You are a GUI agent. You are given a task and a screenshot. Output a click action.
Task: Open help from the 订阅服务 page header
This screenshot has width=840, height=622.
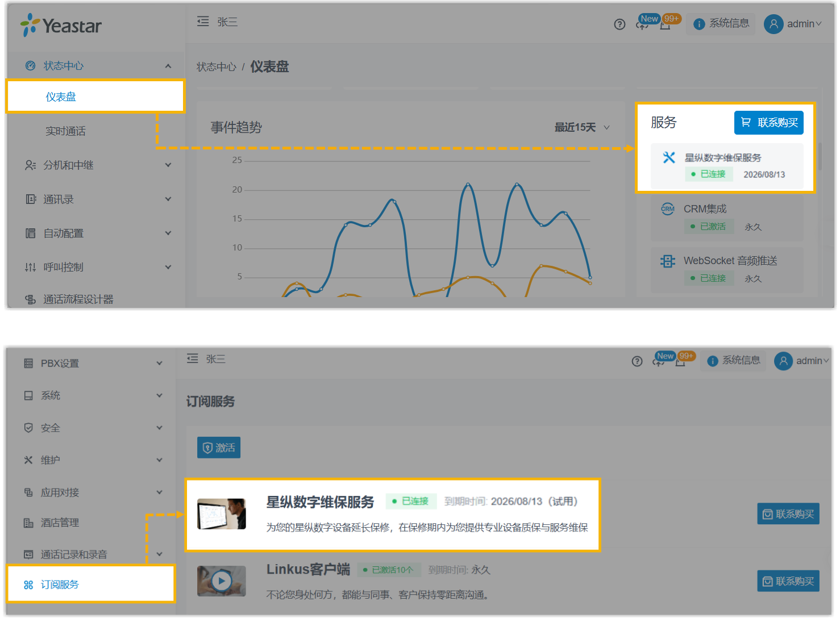click(x=637, y=361)
